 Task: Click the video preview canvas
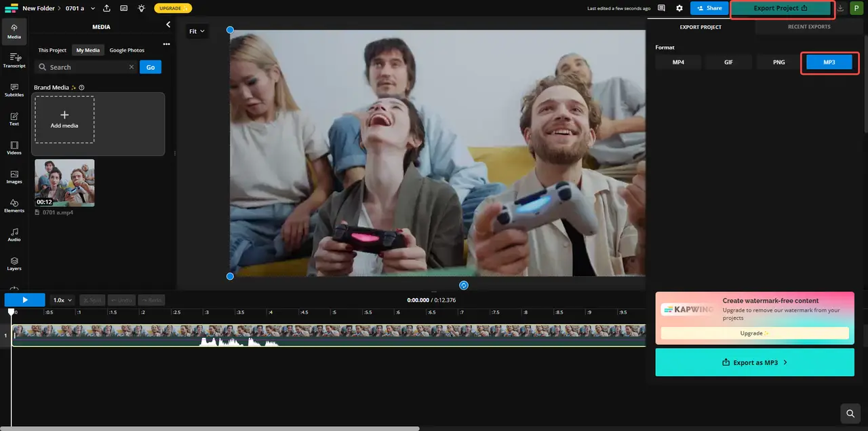tap(437, 153)
